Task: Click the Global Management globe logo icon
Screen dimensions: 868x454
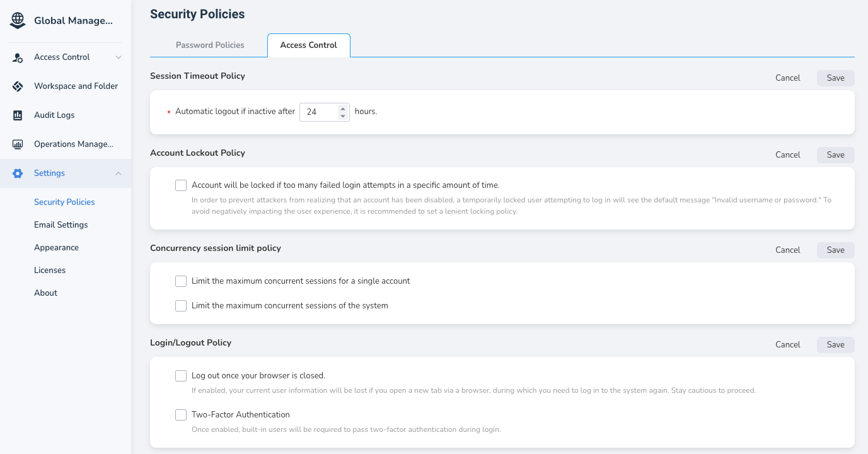Action: (18, 21)
